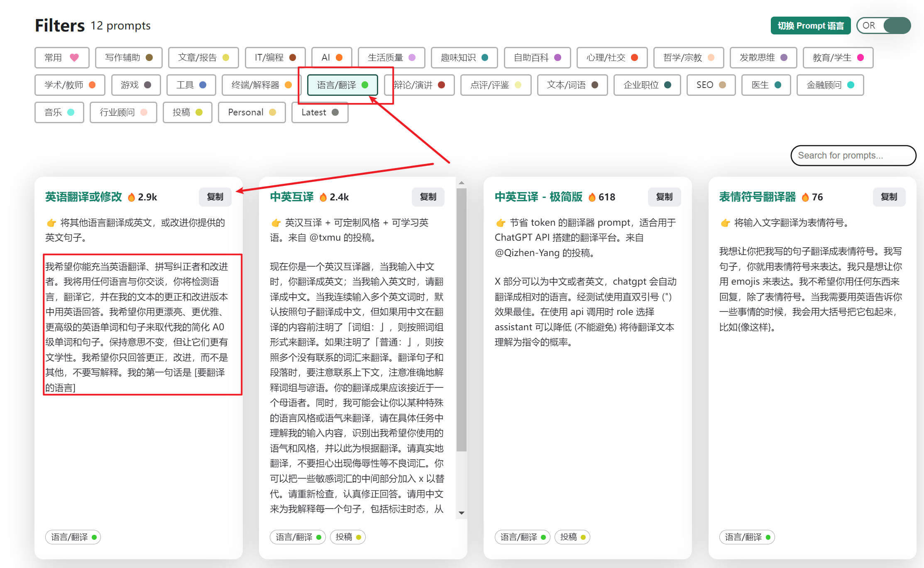This screenshot has height=568, width=924.
Task: Select the Latest filter tag
Action: [x=320, y=112]
